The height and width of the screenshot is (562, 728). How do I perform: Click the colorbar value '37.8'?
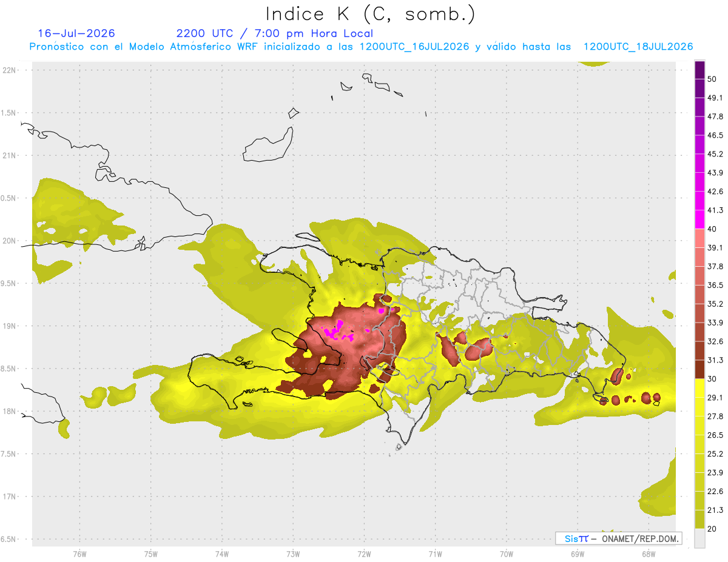(x=715, y=266)
